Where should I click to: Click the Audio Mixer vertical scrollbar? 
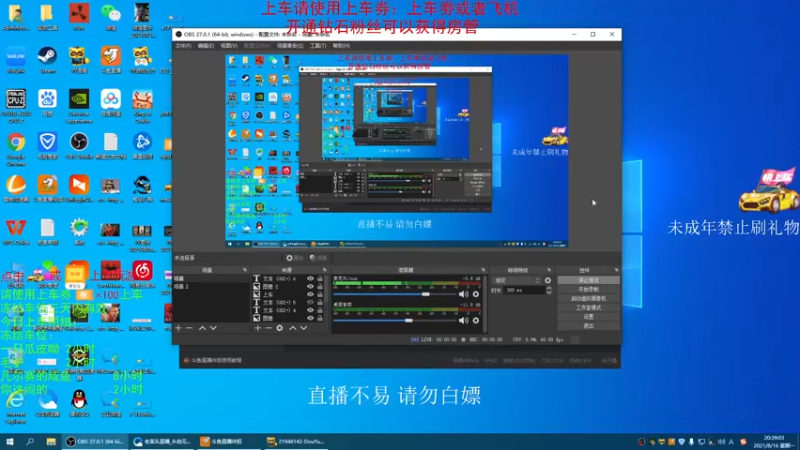pos(484,304)
